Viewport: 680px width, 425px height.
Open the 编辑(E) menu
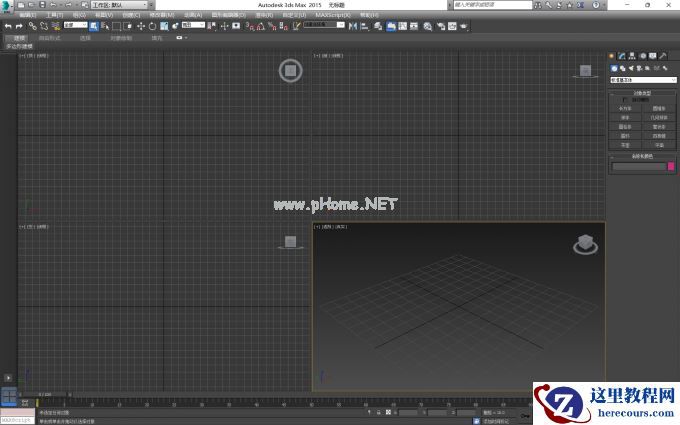coord(28,15)
